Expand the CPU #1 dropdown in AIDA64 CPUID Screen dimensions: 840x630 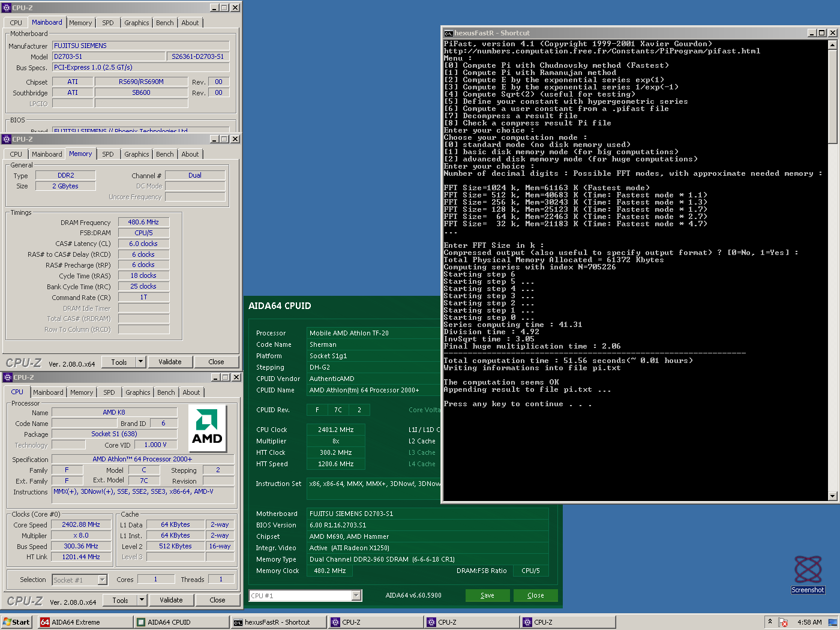tap(356, 596)
